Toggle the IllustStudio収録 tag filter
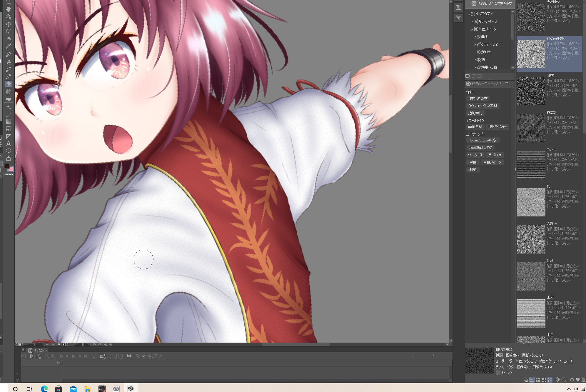This screenshot has height=392, width=586. point(480,148)
